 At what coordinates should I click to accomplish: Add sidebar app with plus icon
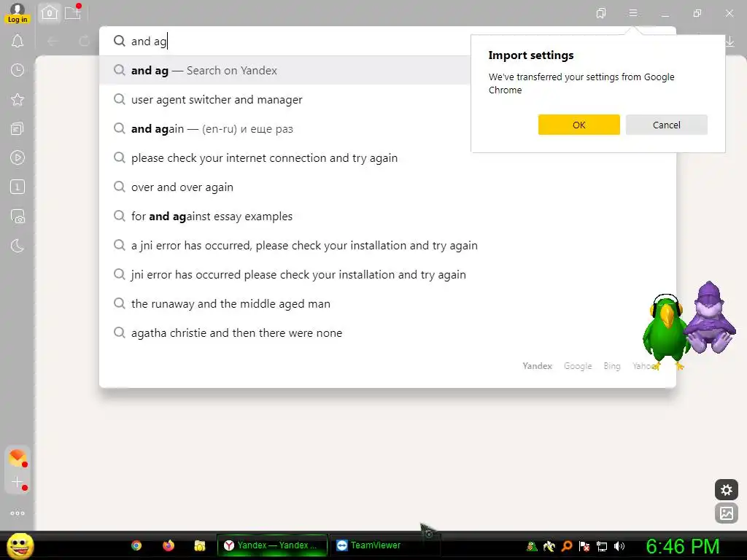click(18, 483)
